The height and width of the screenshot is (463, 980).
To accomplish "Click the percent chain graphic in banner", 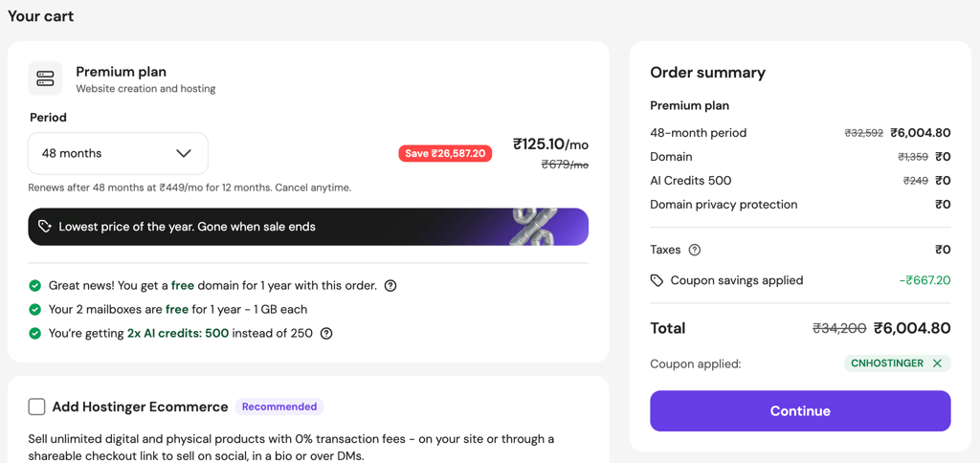I will (535, 227).
